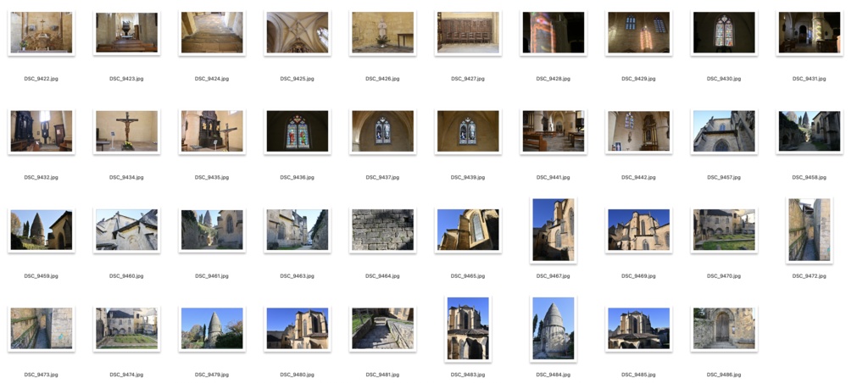Screen dimensions: 868x383
Task: Click the file name DSC_9458.jpg
Action: click(x=809, y=177)
